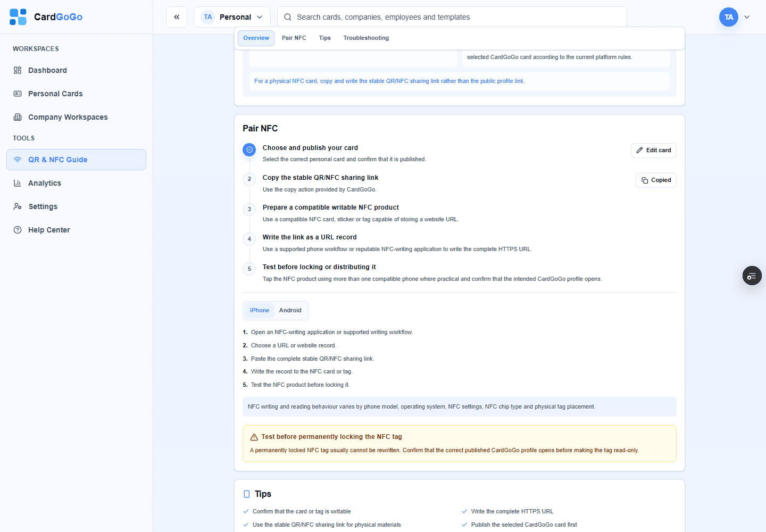
Task: Visit the Help Center
Action: pos(76,230)
